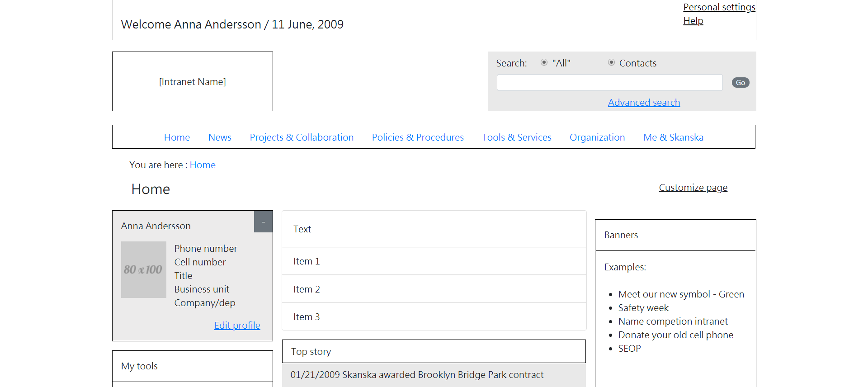Viewport: 868px width, 387px height.
Task: Select the Contacts search radio button
Action: click(x=611, y=62)
